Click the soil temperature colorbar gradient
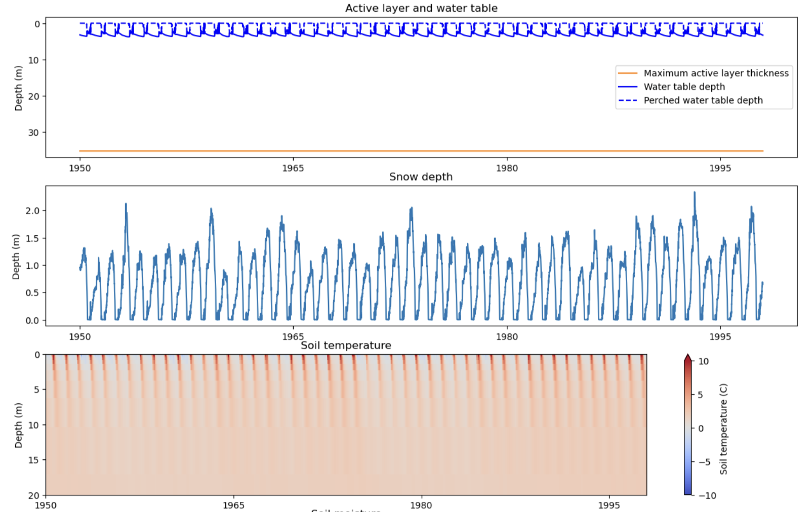 [687, 428]
